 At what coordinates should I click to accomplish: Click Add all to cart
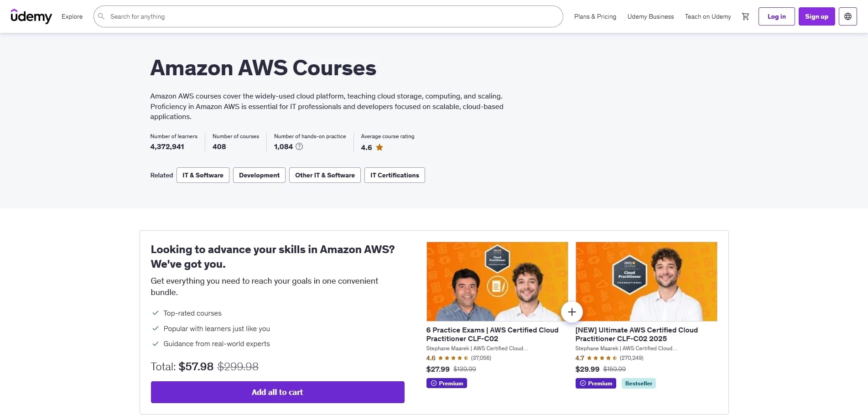point(277,392)
